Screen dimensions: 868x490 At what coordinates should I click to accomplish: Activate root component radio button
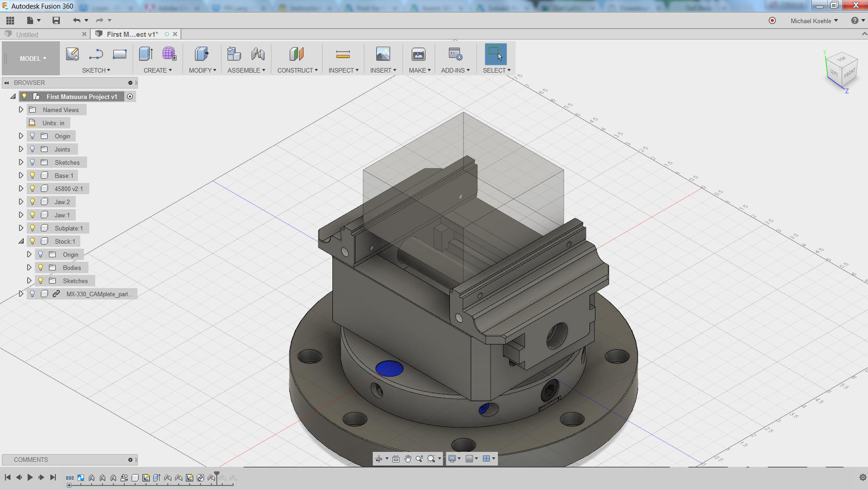point(130,96)
